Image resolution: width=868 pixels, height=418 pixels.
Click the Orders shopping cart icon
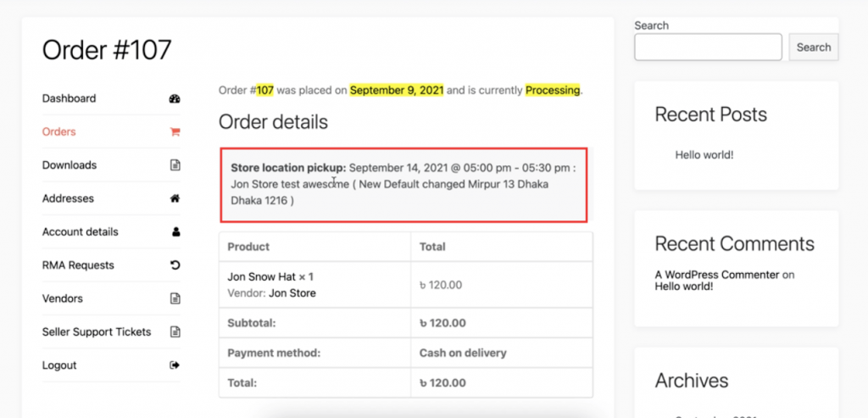[x=175, y=132]
